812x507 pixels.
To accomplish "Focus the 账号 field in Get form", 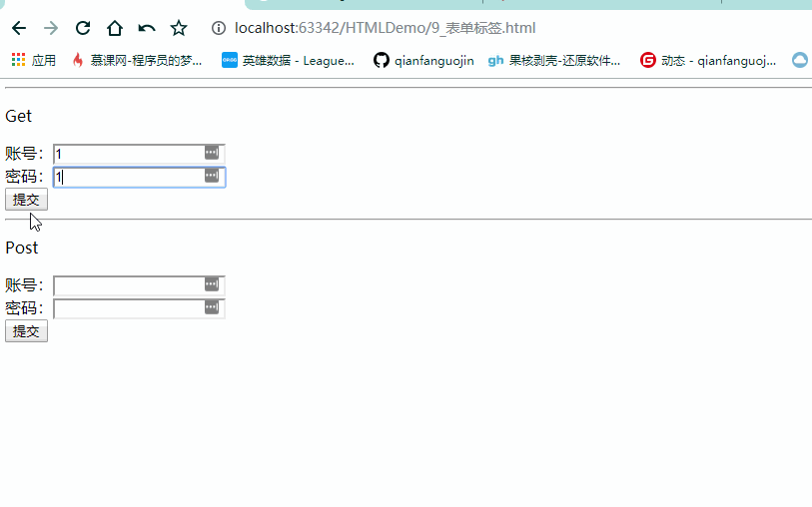I will tap(128, 154).
